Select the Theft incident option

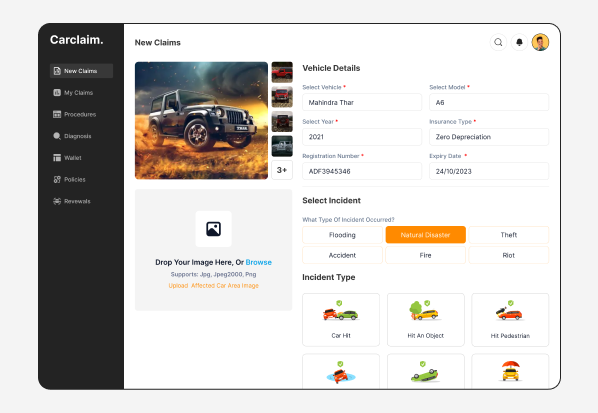(x=509, y=235)
